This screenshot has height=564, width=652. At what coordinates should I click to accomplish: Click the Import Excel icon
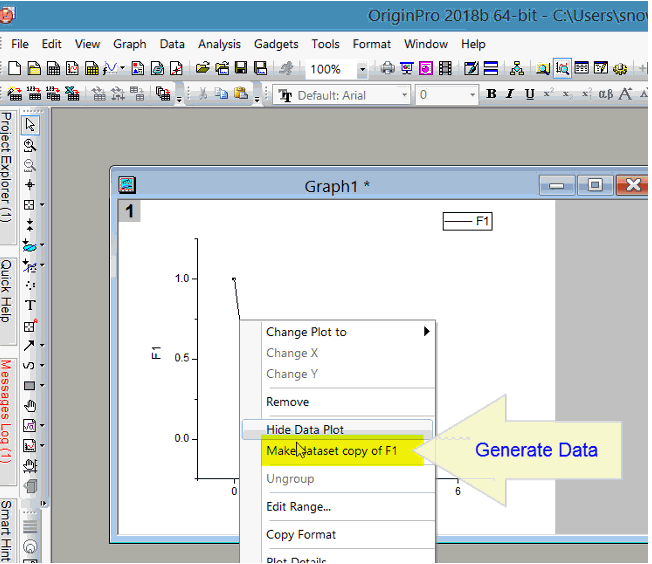[x=72, y=94]
